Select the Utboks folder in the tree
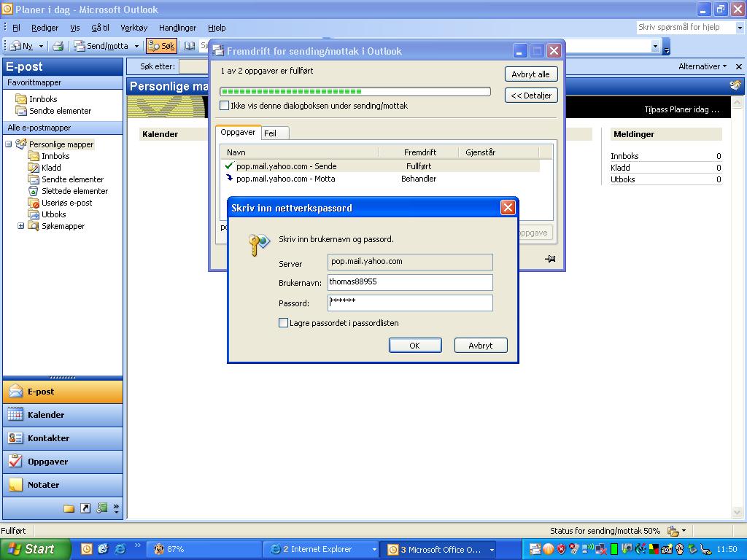747x560 pixels. click(x=47, y=214)
